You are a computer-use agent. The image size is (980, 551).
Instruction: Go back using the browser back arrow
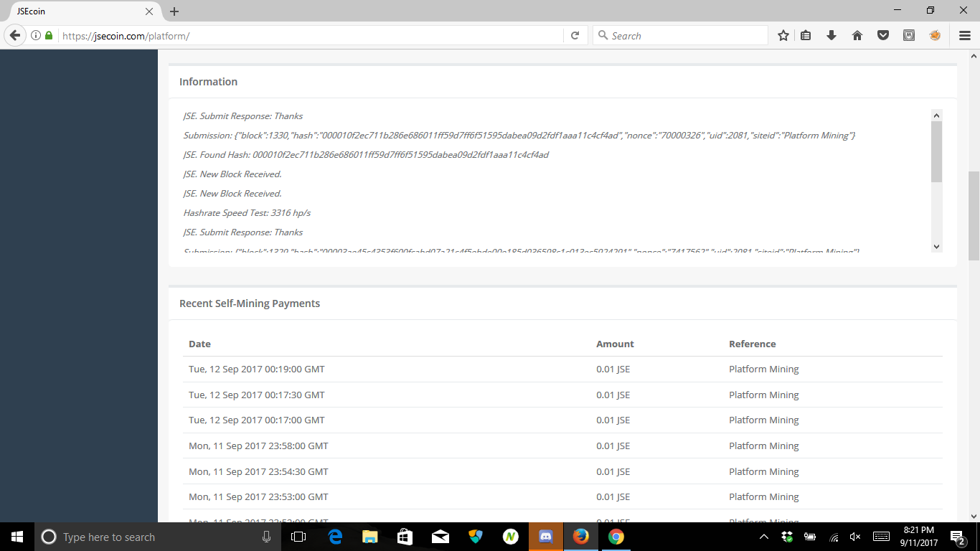(15, 35)
